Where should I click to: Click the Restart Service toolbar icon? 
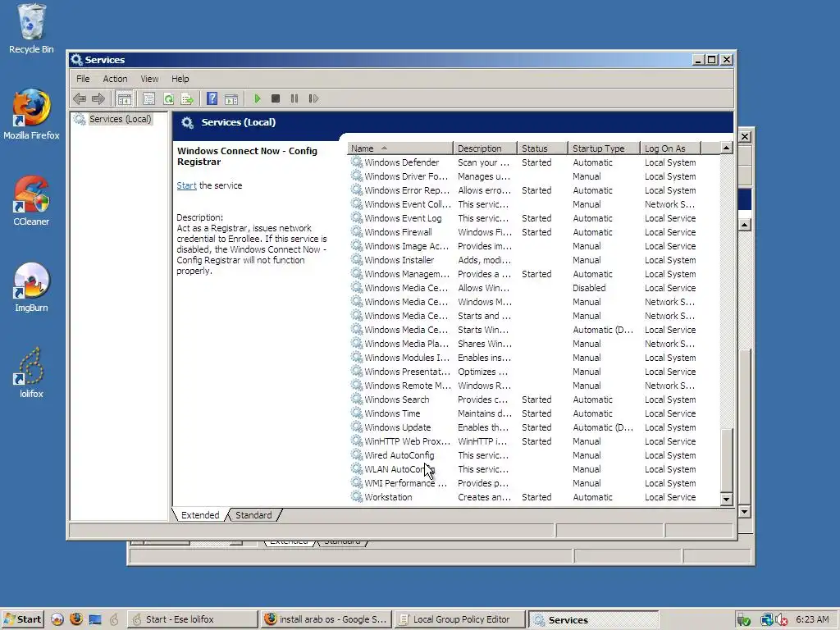(x=313, y=98)
